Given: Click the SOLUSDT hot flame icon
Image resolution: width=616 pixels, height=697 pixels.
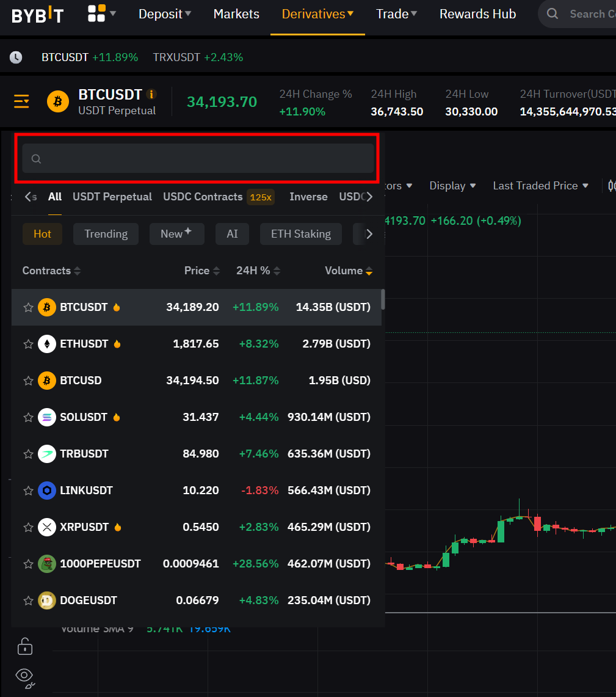Looking at the screenshot, I should tap(117, 417).
